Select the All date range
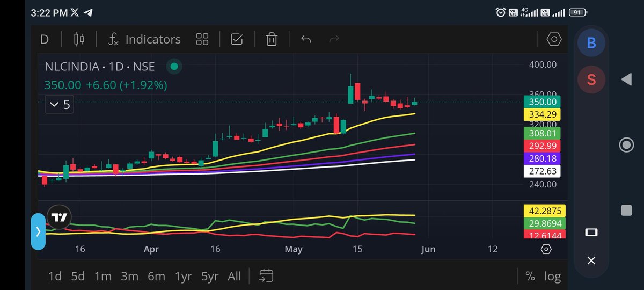This screenshot has height=290, width=644. pyautogui.click(x=235, y=276)
